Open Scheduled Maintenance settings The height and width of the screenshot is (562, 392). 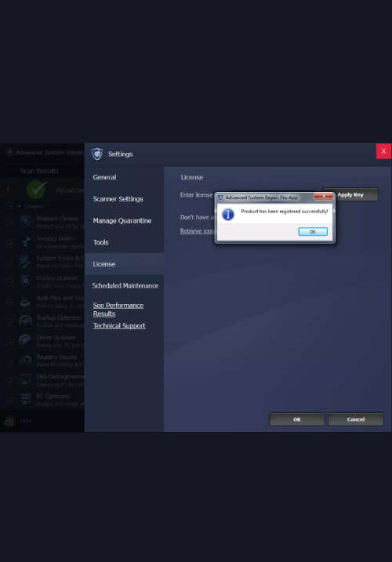coord(125,285)
